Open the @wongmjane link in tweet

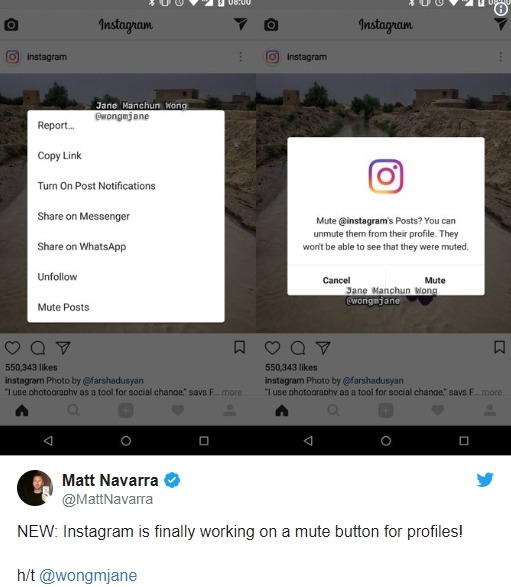pyautogui.click(x=88, y=575)
